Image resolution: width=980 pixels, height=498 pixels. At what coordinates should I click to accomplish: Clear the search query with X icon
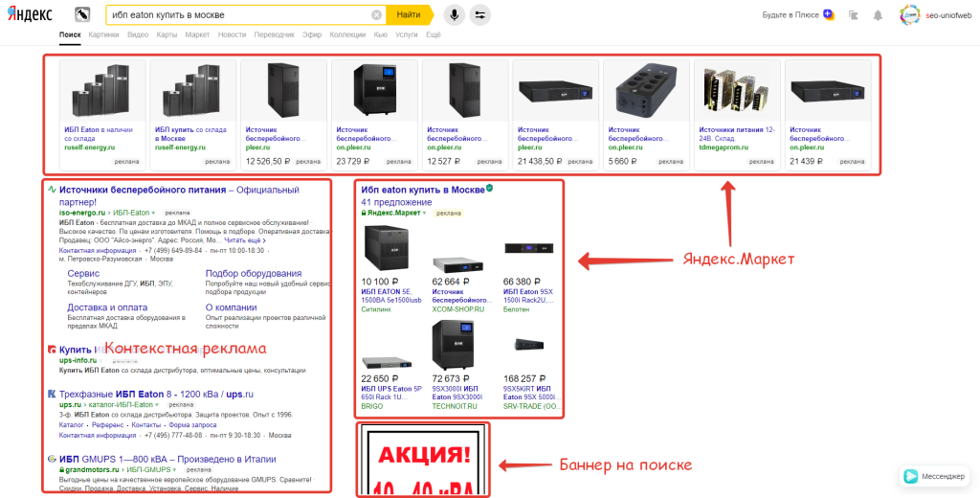pyautogui.click(x=376, y=15)
